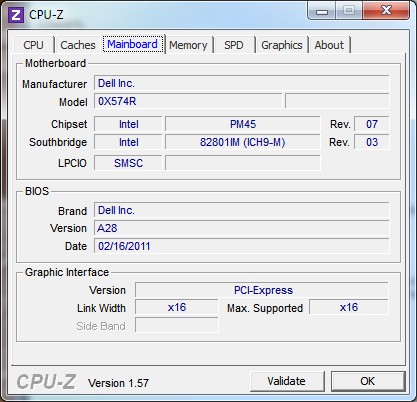Minimize the CPU-Z window
This screenshot has height=402, width=417.
tap(322, 11)
